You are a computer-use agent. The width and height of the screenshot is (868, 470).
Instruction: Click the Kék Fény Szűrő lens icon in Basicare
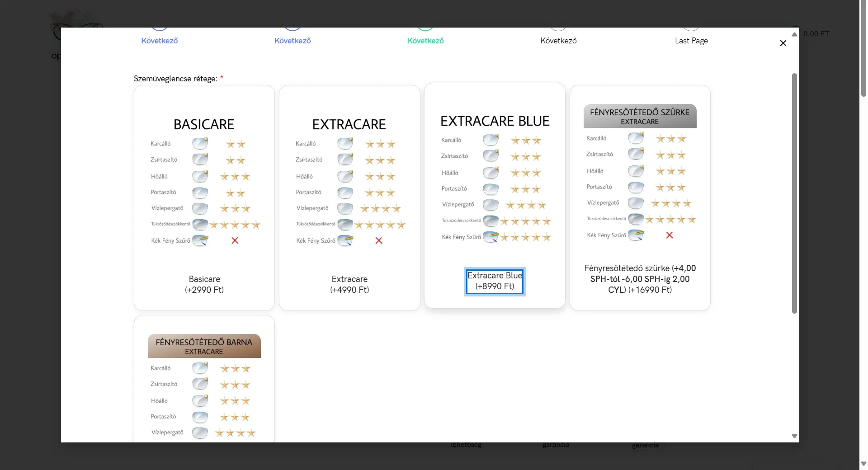pos(200,240)
